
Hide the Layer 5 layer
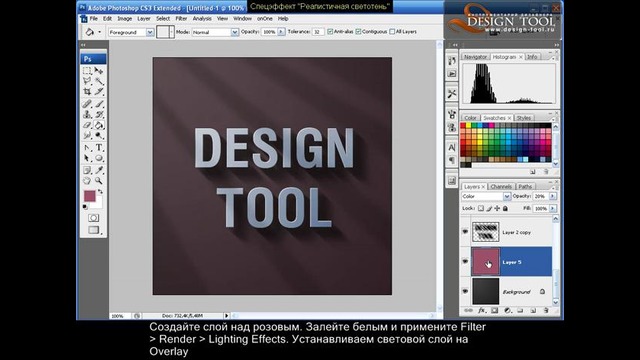[465, 262]
